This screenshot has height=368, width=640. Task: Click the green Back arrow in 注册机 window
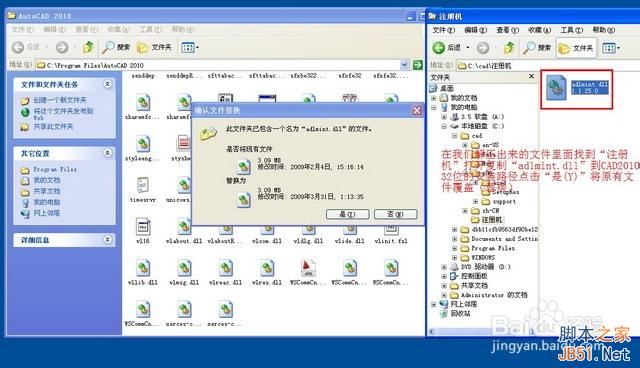tap(439, 48)
